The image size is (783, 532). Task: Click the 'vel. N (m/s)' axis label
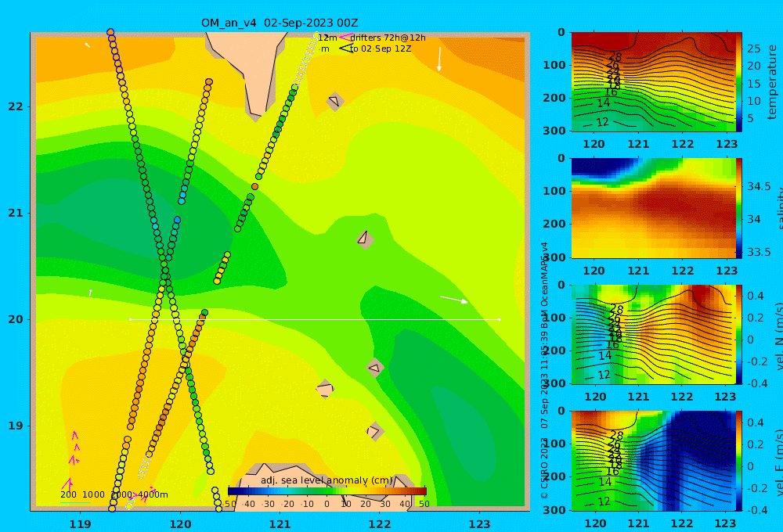pos(778,336)
